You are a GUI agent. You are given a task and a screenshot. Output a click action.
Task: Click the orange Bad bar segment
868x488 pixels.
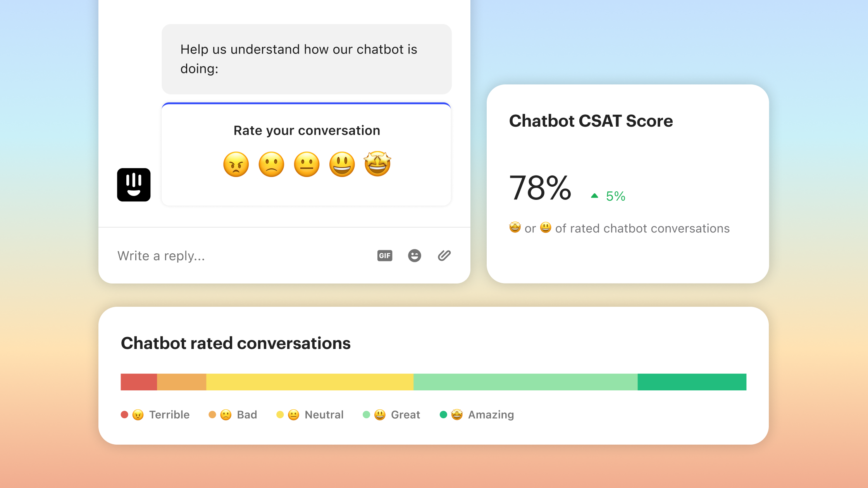(181, 382)
